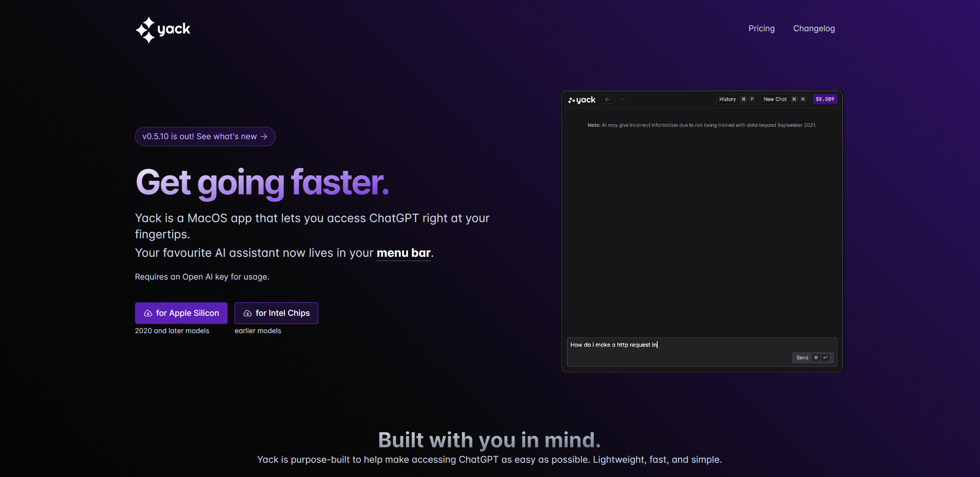Image resolution: width=980 pixels, height=477 pixels.
Task: Click the arrow icon in the v0.5.10 announcement pill
Action: point(264,137)
